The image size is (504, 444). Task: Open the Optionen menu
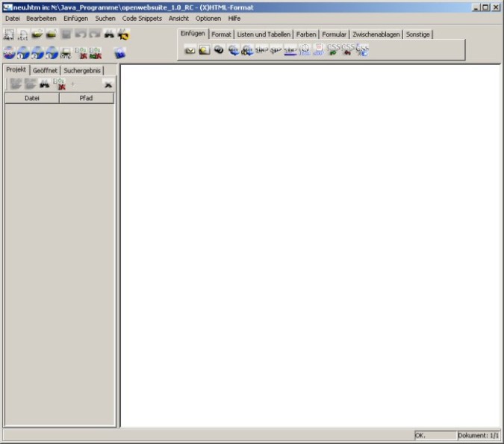[208, 19]
